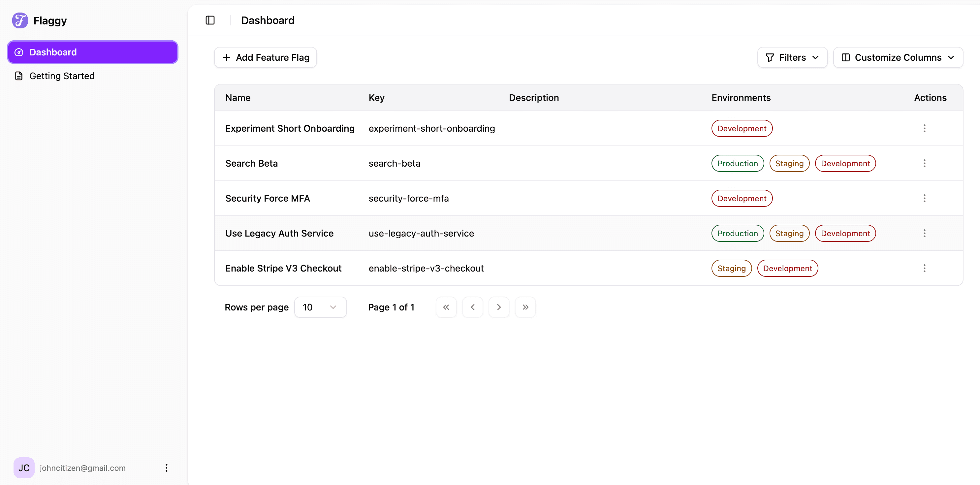Click the filter funnel icon

coord(769,57)
